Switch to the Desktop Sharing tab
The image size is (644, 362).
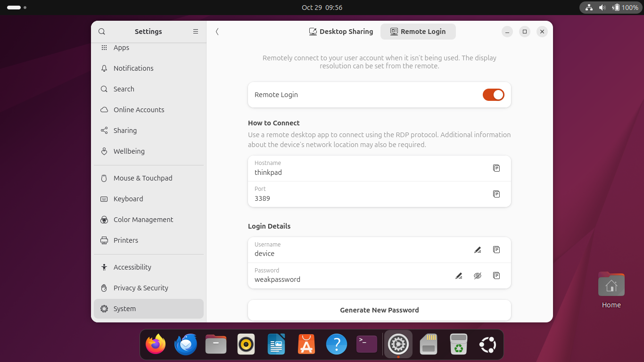point(341,32)
